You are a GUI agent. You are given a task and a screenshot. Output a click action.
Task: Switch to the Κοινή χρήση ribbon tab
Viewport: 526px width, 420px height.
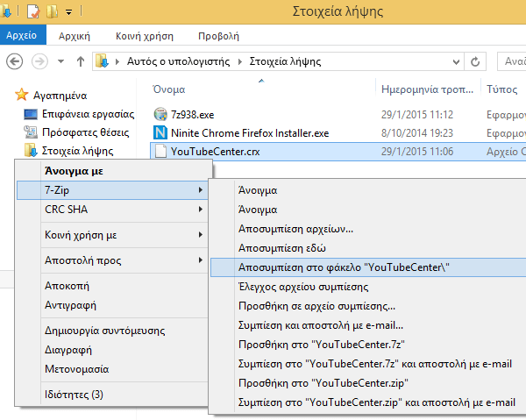(x=145, y=36)
